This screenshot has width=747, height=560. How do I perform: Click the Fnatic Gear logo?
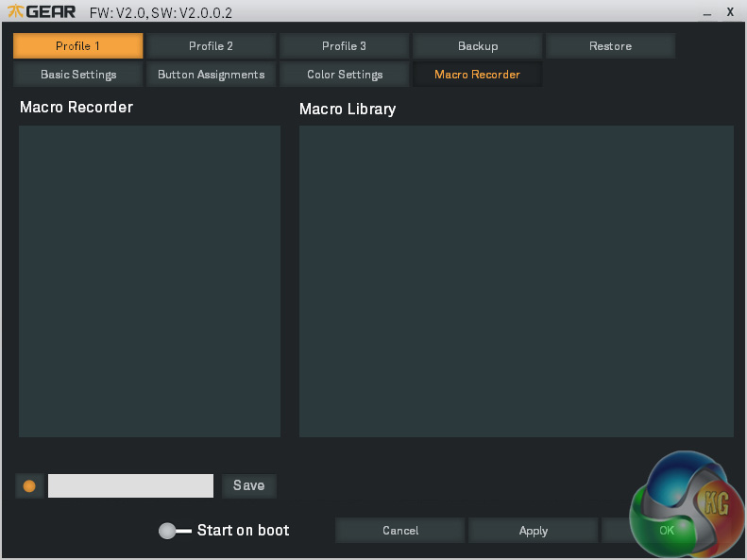[x=42, y=11]
